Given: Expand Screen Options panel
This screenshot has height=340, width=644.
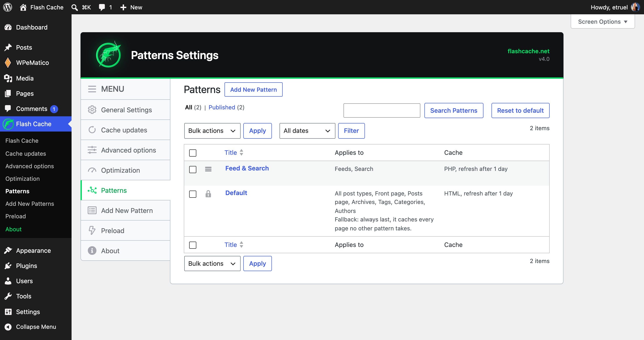Looking at the screenshot, I should [603, 22].
